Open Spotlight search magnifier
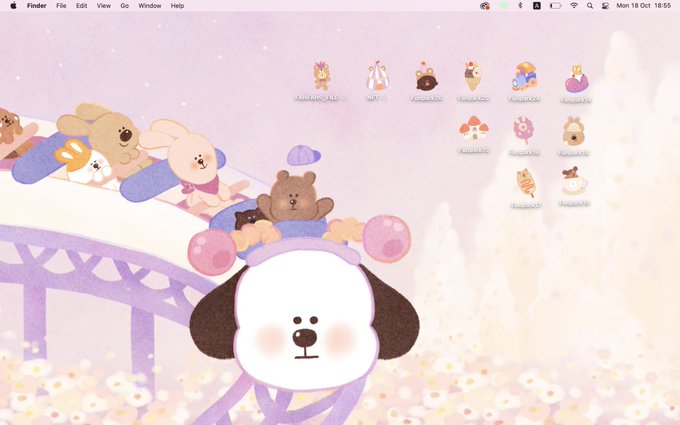The width and height of the screenshot is (680, 425). [590, 6]
